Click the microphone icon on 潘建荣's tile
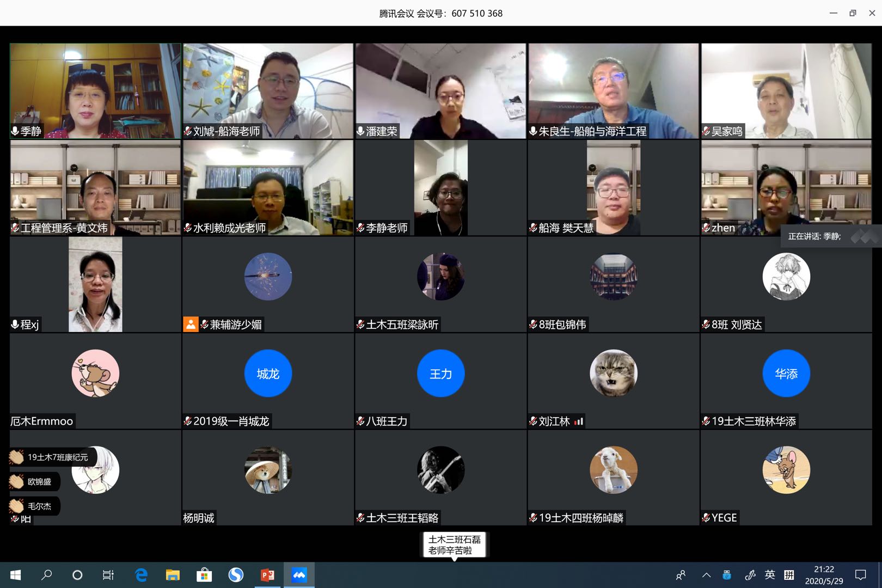The image size is (882, 588). click(x=360, y=131)
